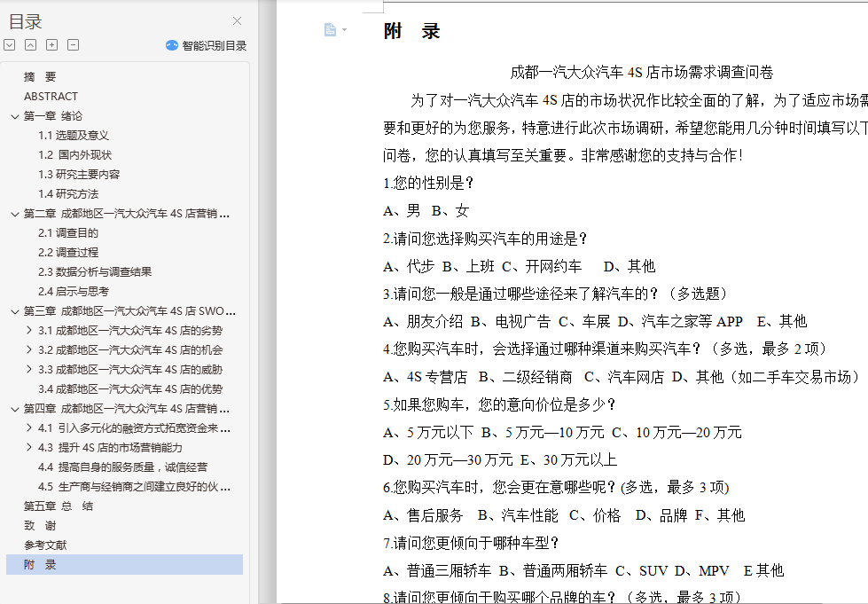The image size is (868, 604).
Task: Click the 附 录 page heading
Action: pyautogui.click(x=411, y=31)
